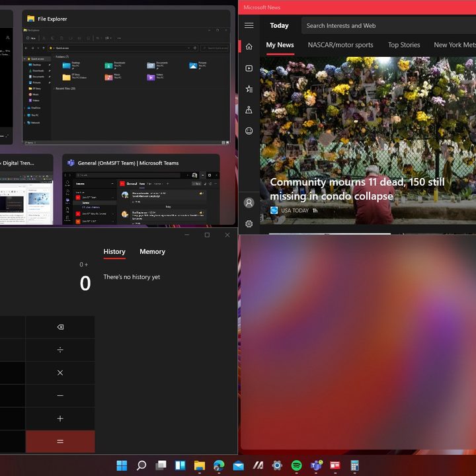This screenshot has width=476, height=476.
Task: Select the NASCAR/motor sports tab
Action: [340, 45]
